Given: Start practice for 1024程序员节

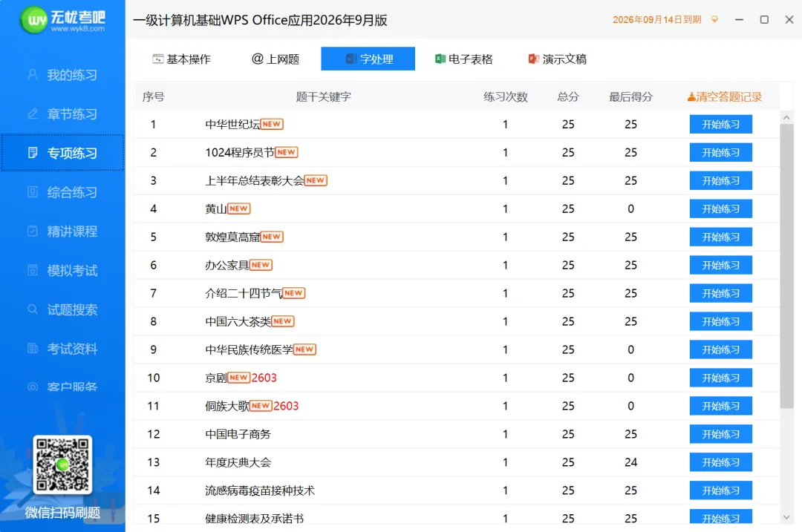Looking at the screenshot, I should [x=720, y=152].
